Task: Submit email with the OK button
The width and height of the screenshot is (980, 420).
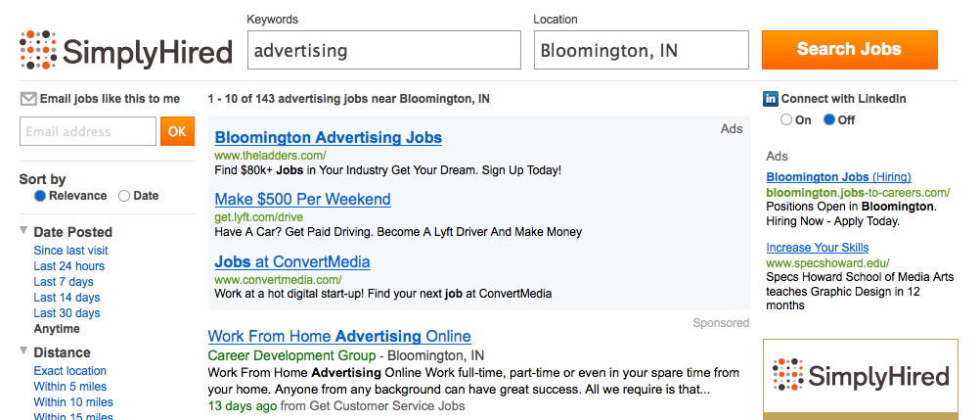Action: [177, 131]
